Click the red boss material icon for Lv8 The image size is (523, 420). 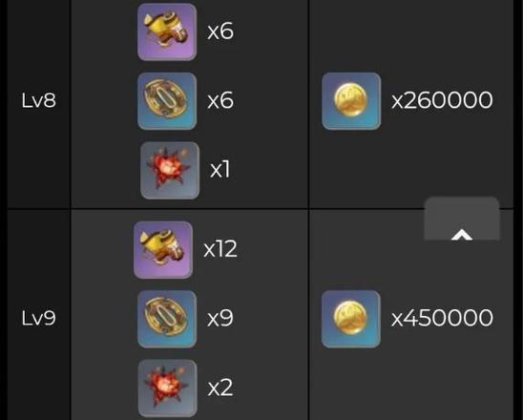(170, 170)
